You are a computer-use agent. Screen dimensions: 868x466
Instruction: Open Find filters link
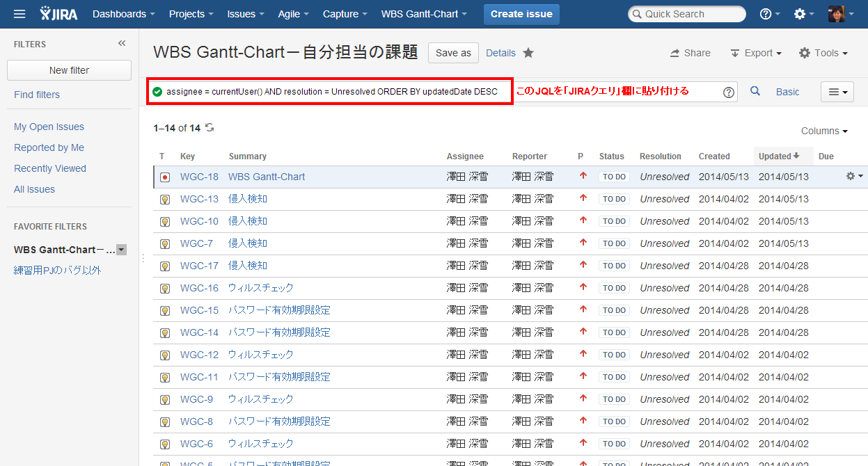point(37,95)
